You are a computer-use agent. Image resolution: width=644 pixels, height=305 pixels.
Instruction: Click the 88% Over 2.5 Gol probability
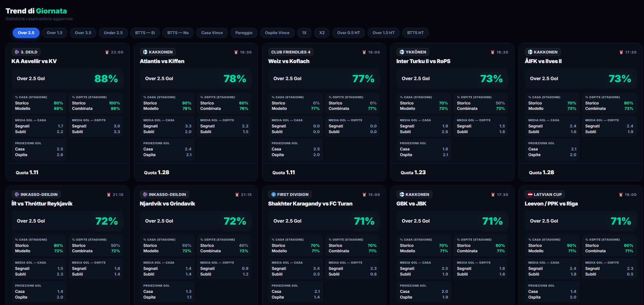pyautogui.click(x=106, y=79)
